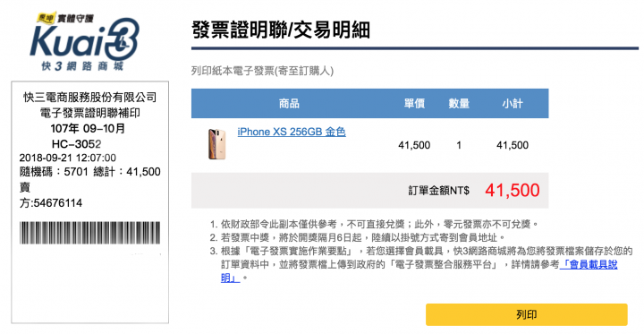Screen dimensions: 644x334
Task: Click the iPhone XS product thumbnail
Action: [x=216, y=144]
